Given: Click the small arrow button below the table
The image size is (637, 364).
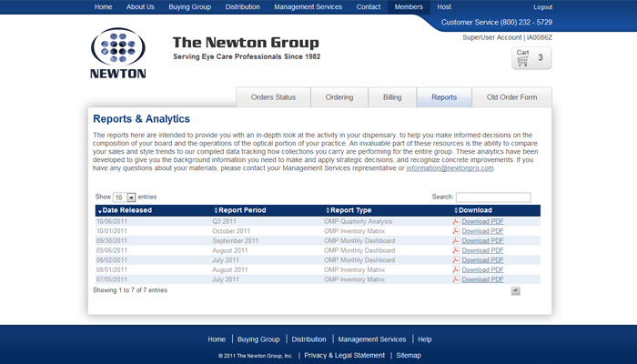Looking at the screenshot, I should click(516, 290).
